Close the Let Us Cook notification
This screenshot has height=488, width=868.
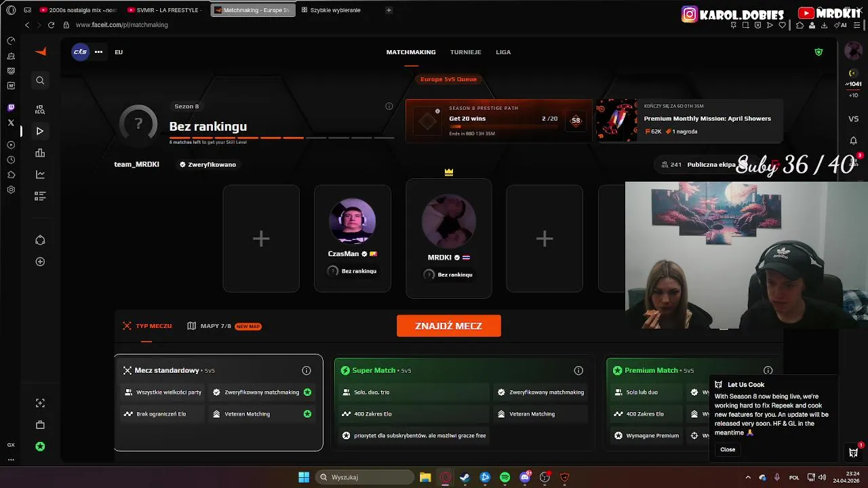728,449
